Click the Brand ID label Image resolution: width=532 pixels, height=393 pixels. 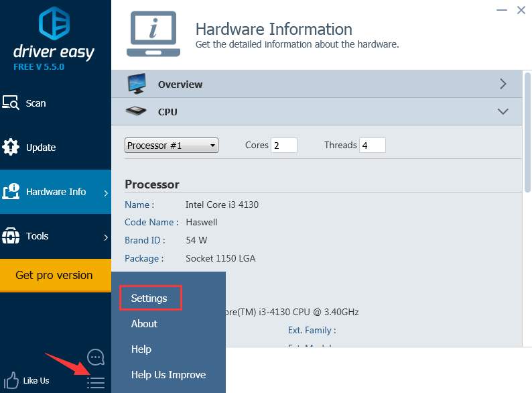coord(145,240)
